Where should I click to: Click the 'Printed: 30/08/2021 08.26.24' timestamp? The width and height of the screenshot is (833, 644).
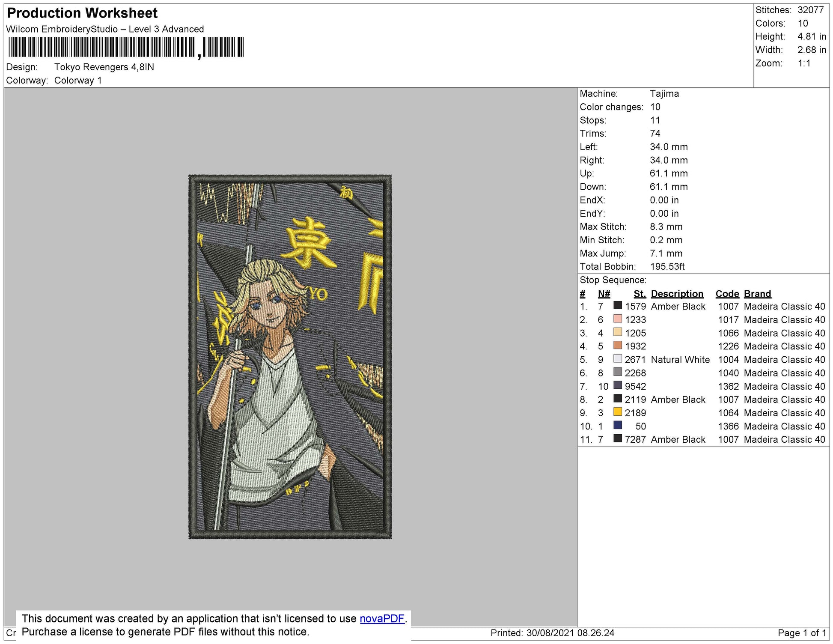pos(552,633)
